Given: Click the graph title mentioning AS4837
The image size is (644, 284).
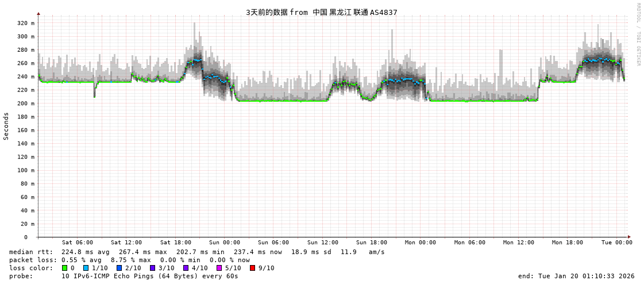Looking at the screenshot, I should tap(321, 12).
